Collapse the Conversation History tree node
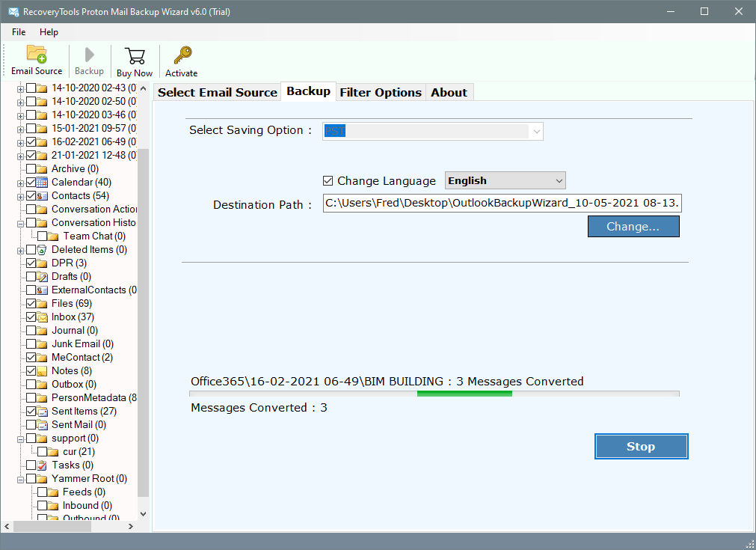Image resolution: width=756 pixels, height=550 pixels. [x=20, y=224]
